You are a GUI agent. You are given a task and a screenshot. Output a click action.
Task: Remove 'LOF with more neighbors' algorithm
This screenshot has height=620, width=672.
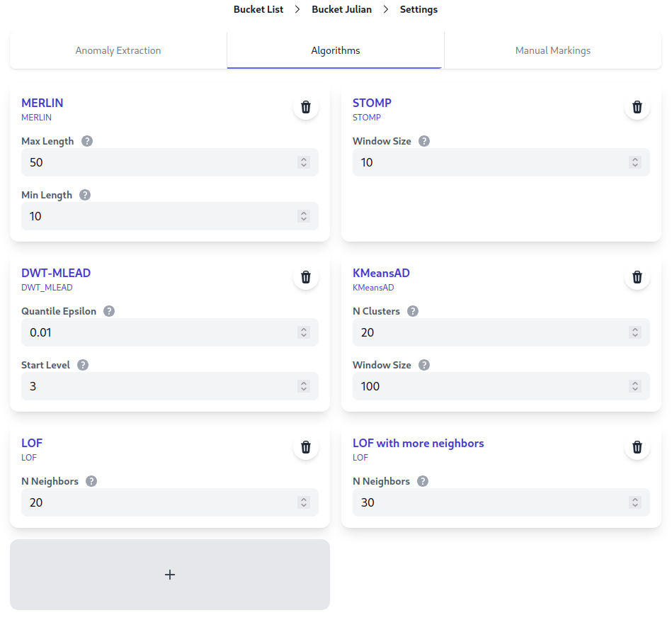pos(637,447)
